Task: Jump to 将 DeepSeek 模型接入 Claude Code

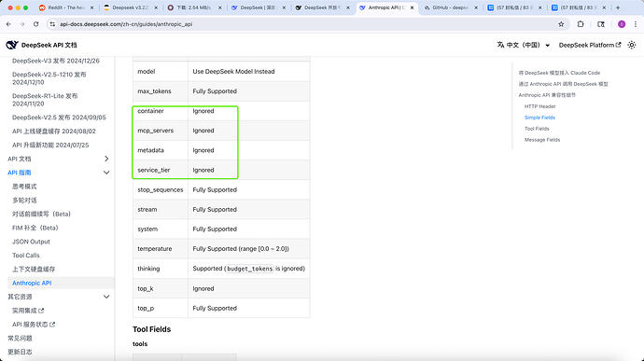Action: (559, 73)
